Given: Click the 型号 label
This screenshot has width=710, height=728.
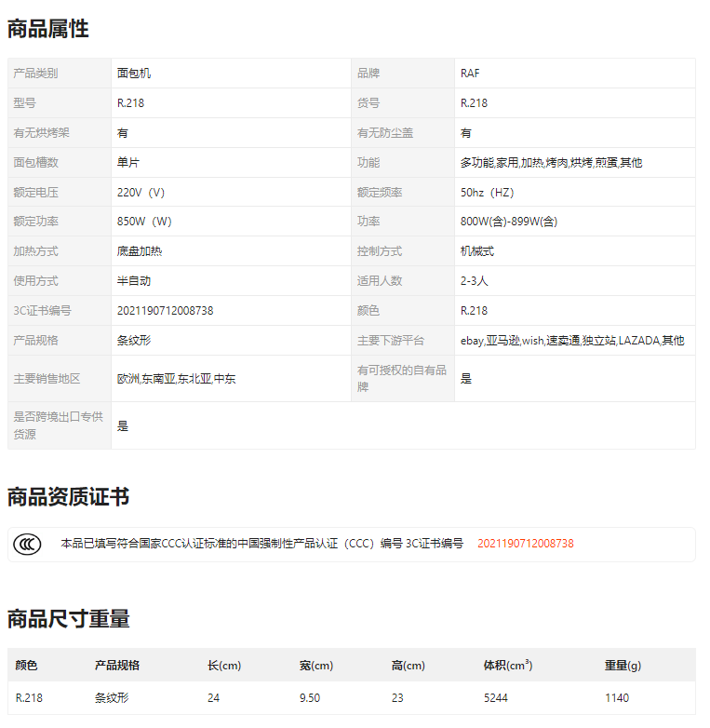Looking at the screenshot, I should (x=24, y=103).
